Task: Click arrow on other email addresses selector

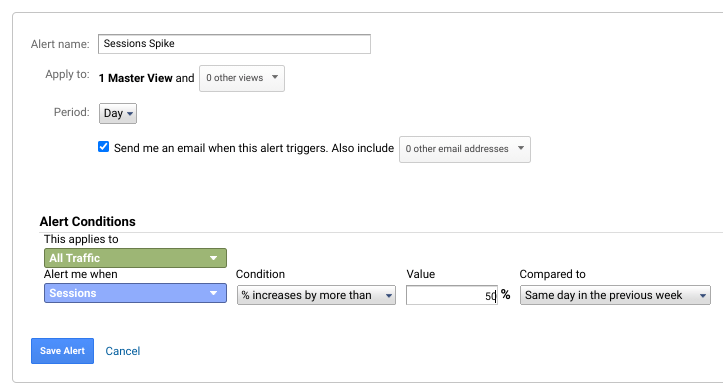Action: point(521,148)
